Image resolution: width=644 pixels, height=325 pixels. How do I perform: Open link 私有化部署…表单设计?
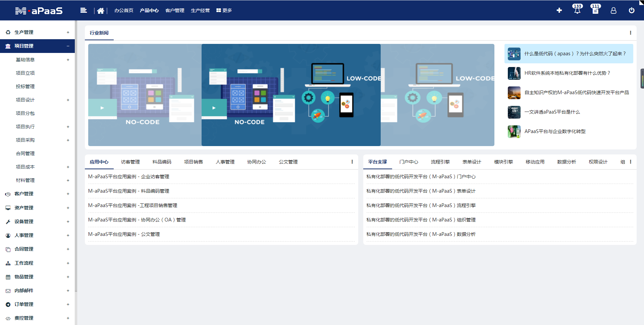pos(421,191)
